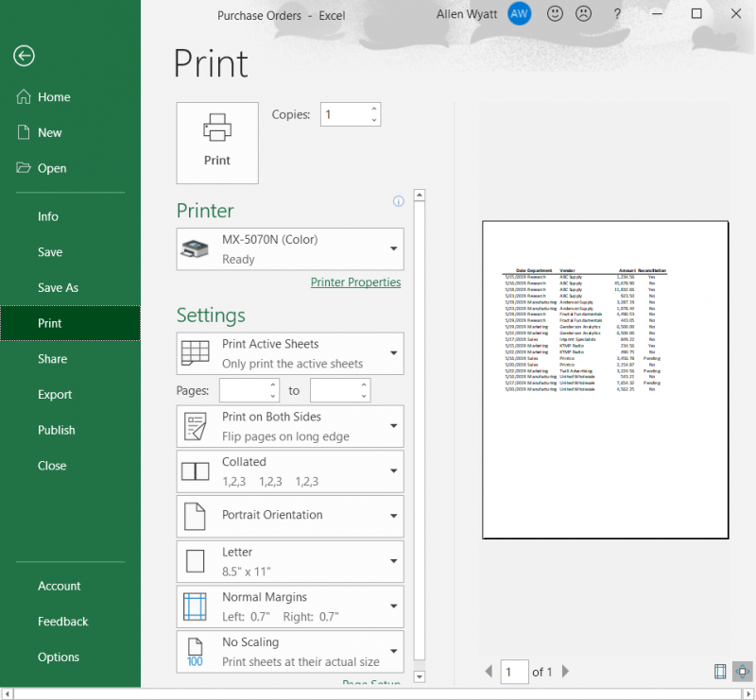
Task: Expand the Print on Both Sides dropdown
Action: (x=290, y=426)
